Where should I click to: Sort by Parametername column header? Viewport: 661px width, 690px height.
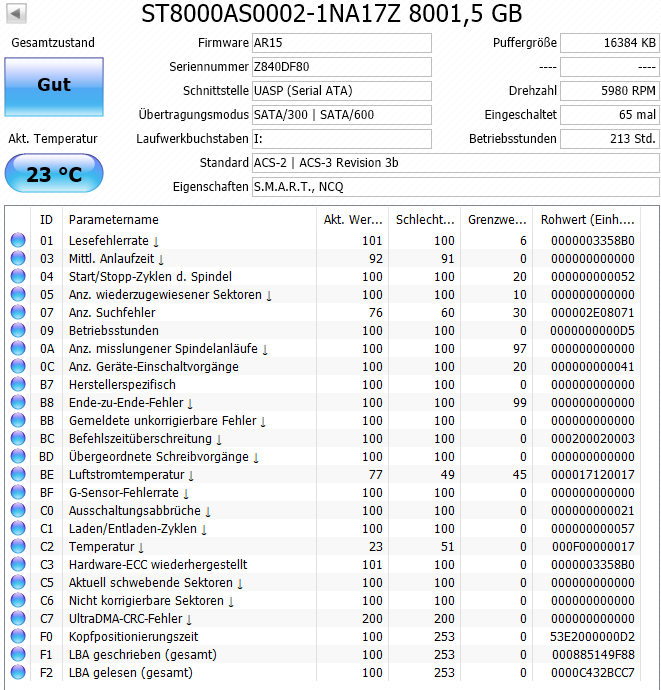189,220
